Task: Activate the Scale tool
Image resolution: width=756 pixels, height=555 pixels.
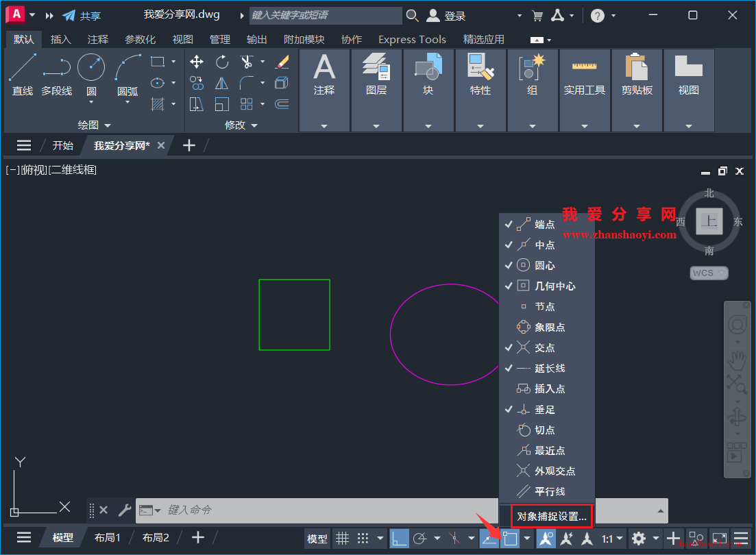Action: [222, 104]
